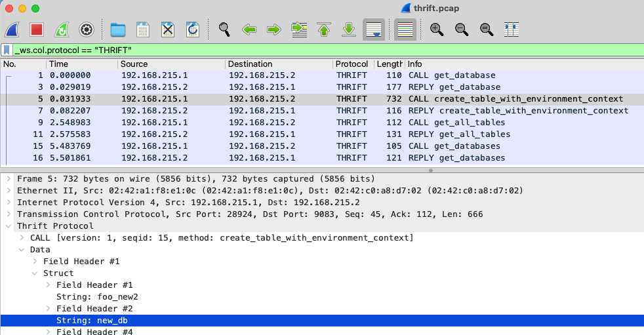This screenshot has width=644, height=335.
Task: Sort by the Info column header
Action: pos(525,64)
